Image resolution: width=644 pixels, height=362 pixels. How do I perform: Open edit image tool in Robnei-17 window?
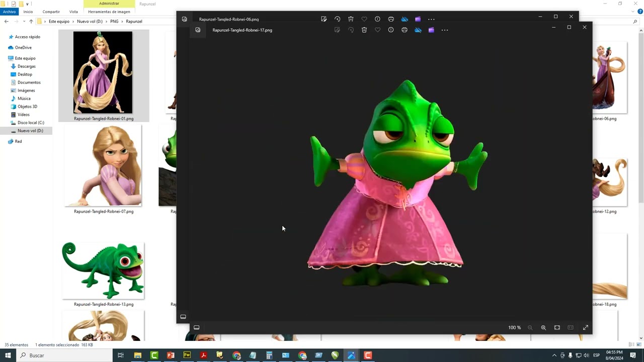[x=337, y=30]
